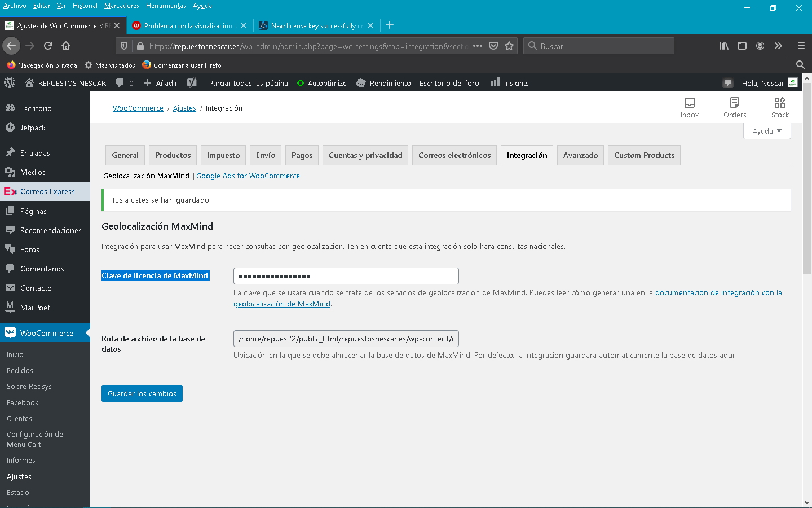Show the tracking protection shield info
This screenshot has width=812, height=508.
click(124, 46)
